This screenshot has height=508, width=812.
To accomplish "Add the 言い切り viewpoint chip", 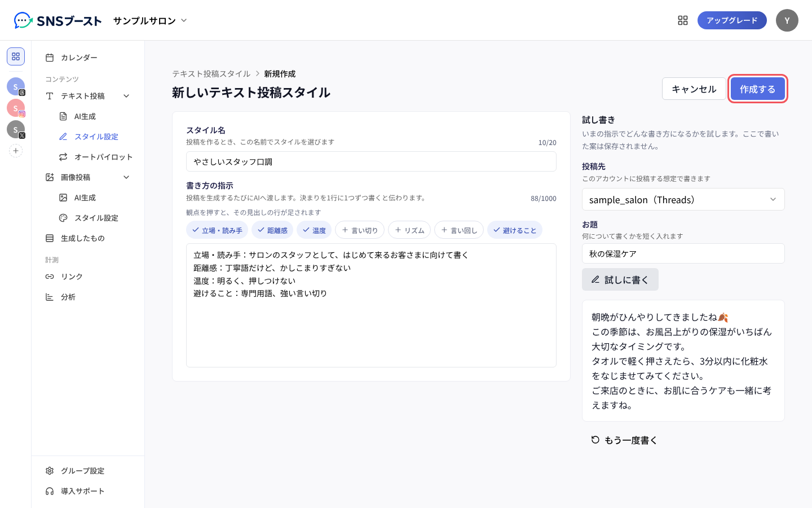I will coord(360,230).
